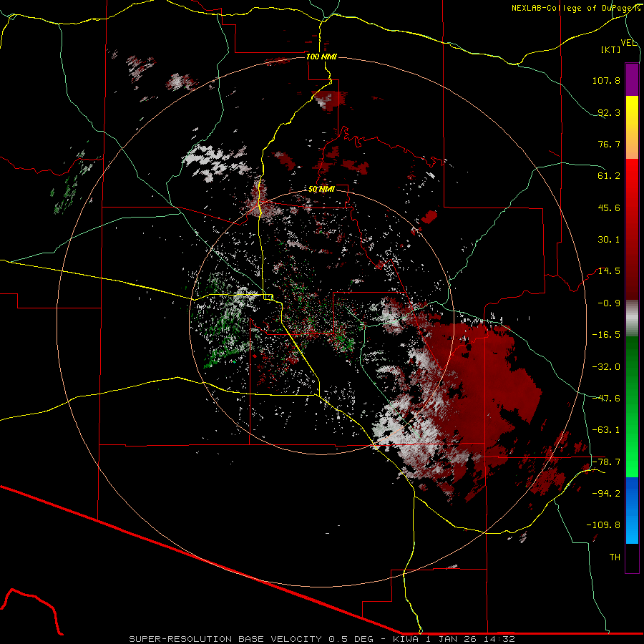The height and width of the screenshot is (644, 644).
Task: Click the -0.9 velocity scale value
Action: click(x=609, y=303)
